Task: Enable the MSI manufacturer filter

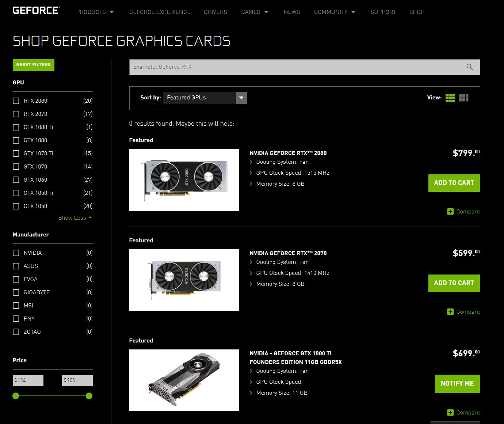Action: [x=16, y=306]
